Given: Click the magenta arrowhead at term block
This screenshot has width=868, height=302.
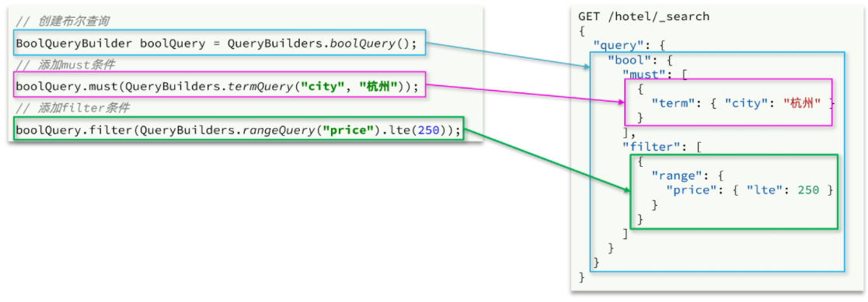Looking at the screenshot, I should [x=621, y=102].
